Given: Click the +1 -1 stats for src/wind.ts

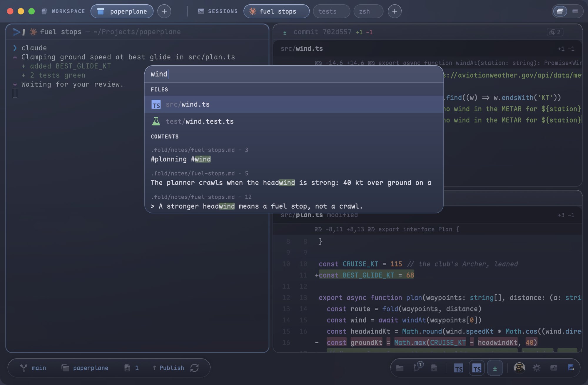Looking at the screenshot, I should click(566, 49).
